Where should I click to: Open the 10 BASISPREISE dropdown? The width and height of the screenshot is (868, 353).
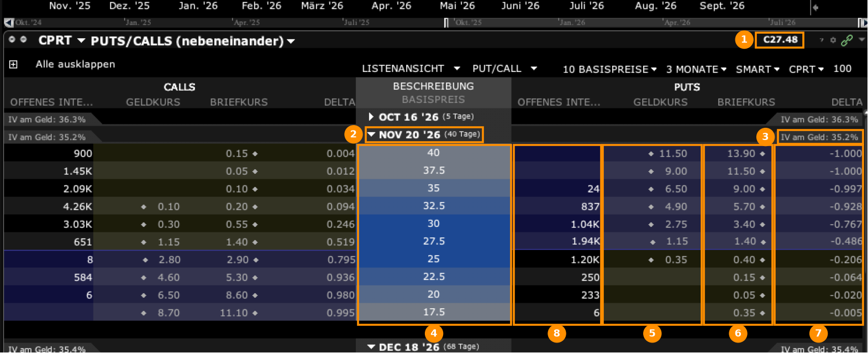609,69
